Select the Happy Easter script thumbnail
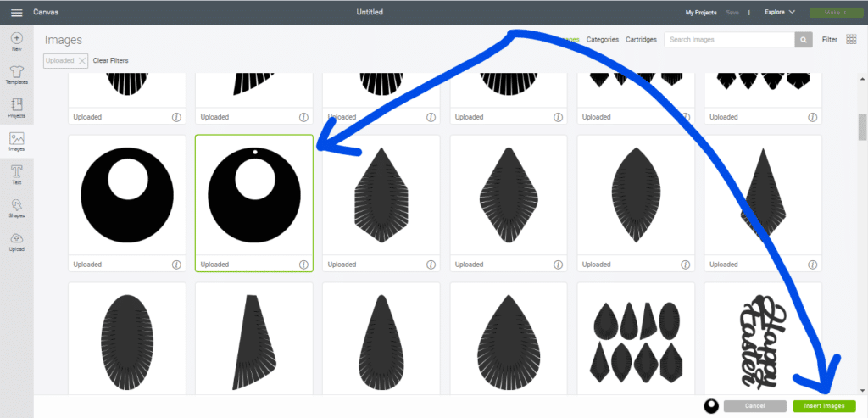Screen dimensions: 868x418 [764, 339]
